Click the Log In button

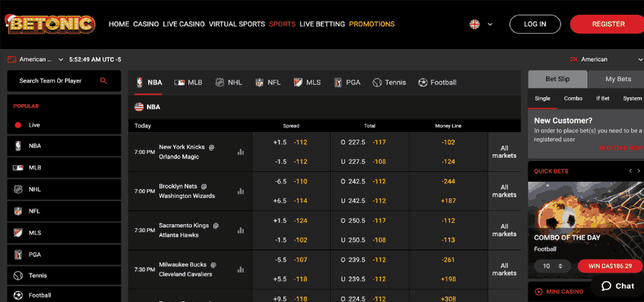(x=535, y=24)
